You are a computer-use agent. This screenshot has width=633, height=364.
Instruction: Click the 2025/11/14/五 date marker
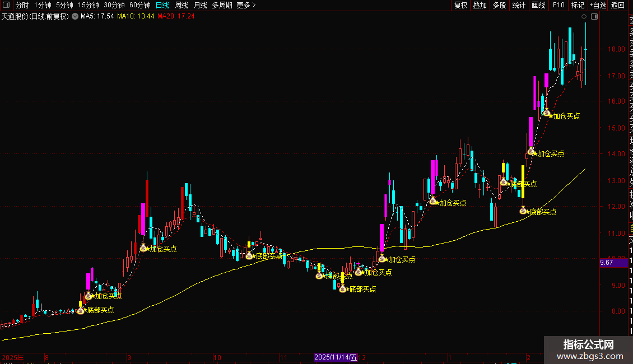(336, 357)
